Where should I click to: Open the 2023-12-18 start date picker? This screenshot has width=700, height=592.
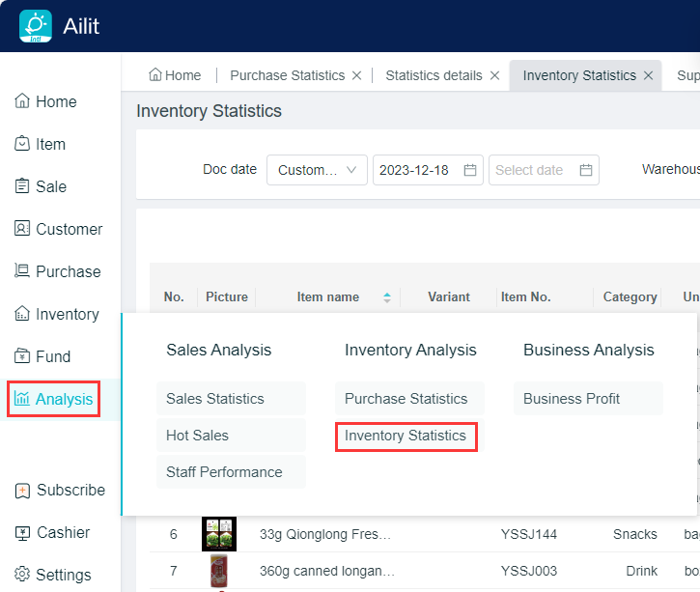(x=428, y=170)
